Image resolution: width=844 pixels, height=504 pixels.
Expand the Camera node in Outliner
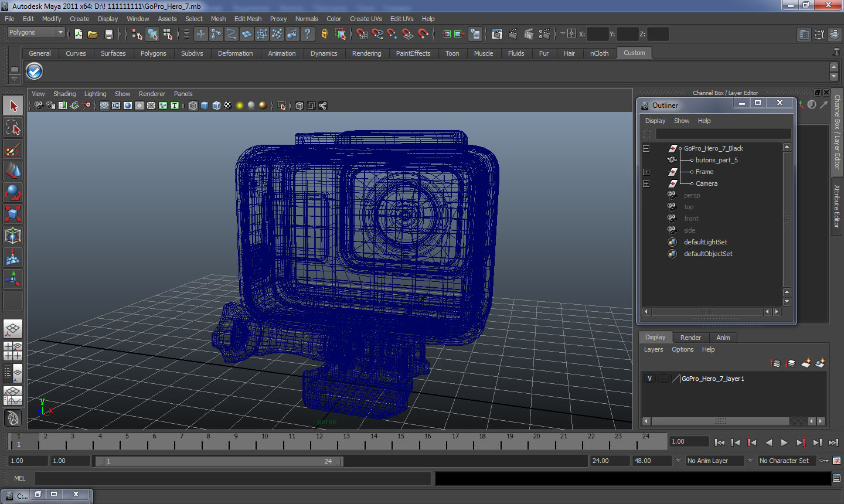(x=646, y=183)
